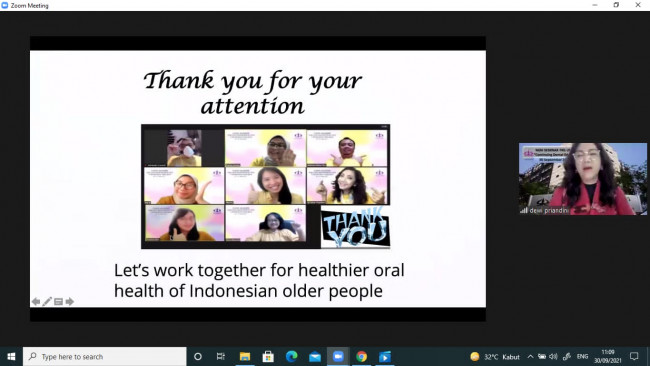650x366 pixels.
Task: Open Microsoft Edge from the taskbar
Action: 291,356
